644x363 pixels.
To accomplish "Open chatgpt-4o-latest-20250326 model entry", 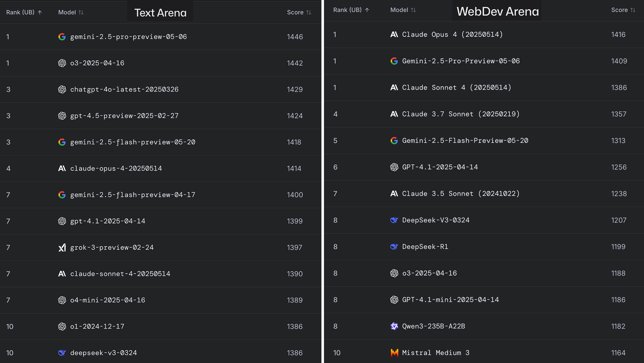I will point(124,89).
